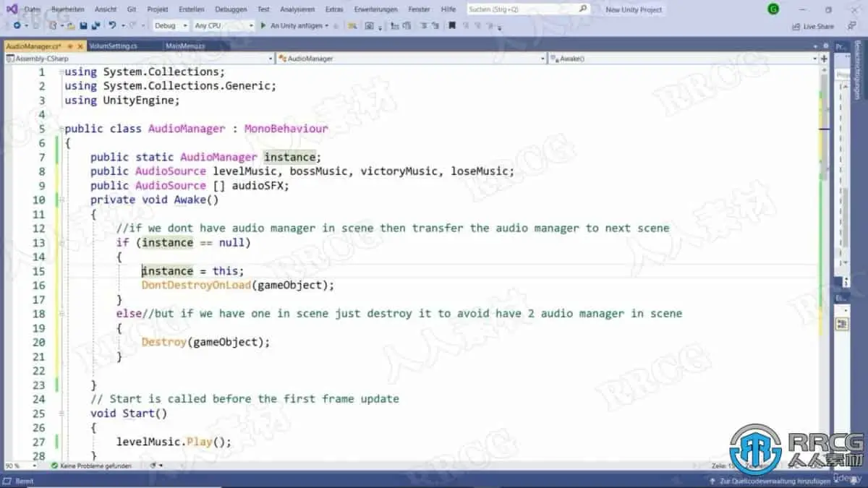Open the Test menu
This screenshot has width=868, height=488.
[x=263, y=9]
